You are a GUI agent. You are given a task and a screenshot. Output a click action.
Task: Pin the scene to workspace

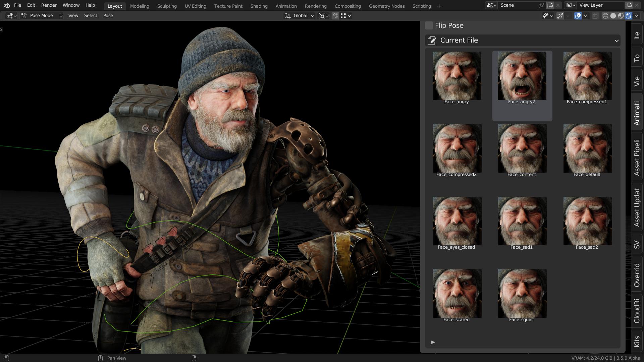[541, 5]
